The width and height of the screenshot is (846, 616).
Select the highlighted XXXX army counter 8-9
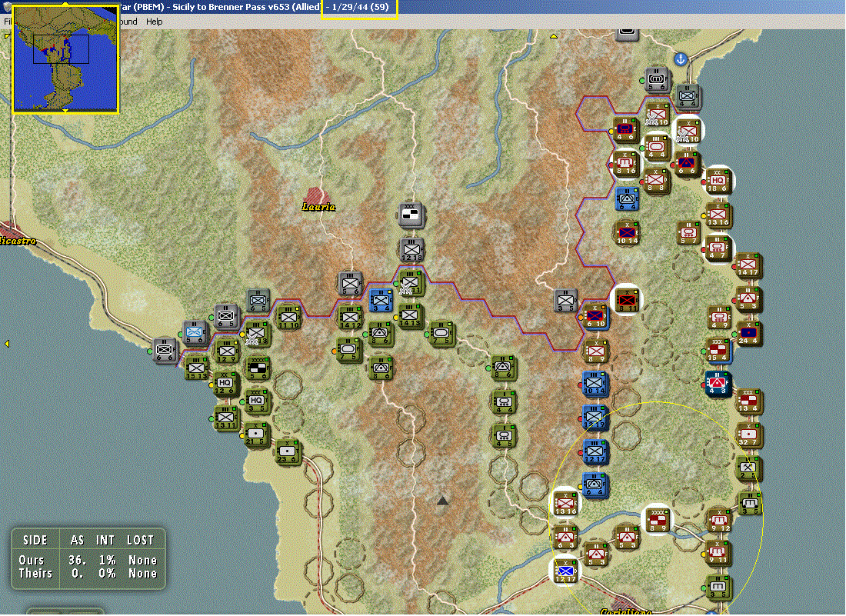click(x=657, y=521)
